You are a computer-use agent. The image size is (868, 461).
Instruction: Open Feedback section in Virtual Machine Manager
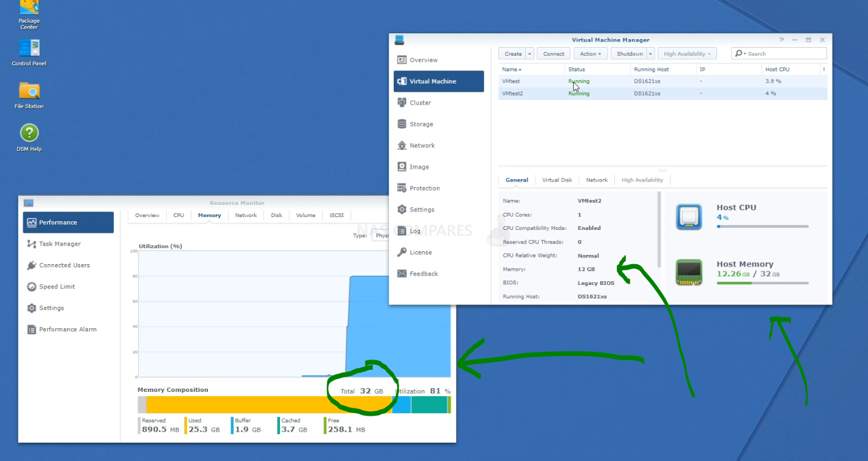(439, 274)
